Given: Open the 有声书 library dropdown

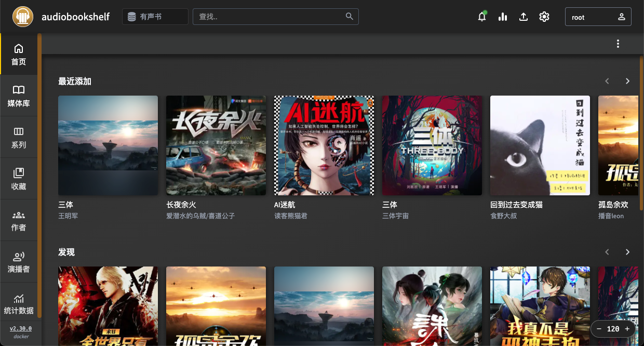Looking at the screenshot, I should coord(155,17).
